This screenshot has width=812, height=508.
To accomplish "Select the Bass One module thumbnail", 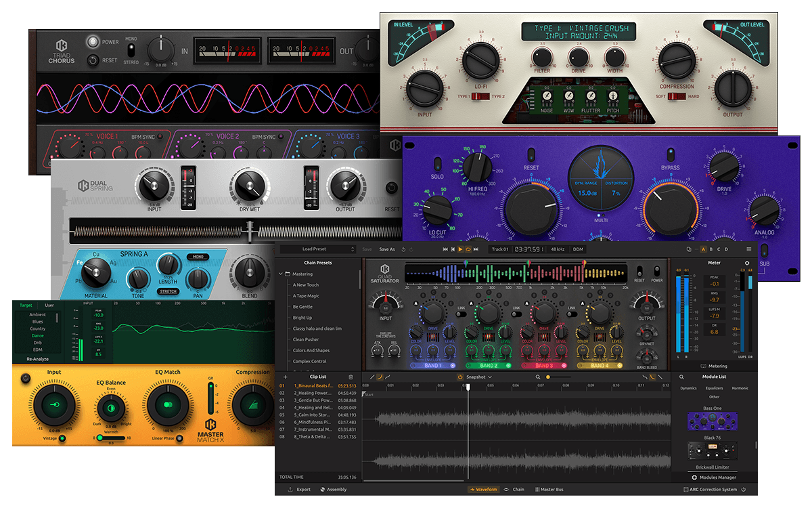I will point(712,422).
